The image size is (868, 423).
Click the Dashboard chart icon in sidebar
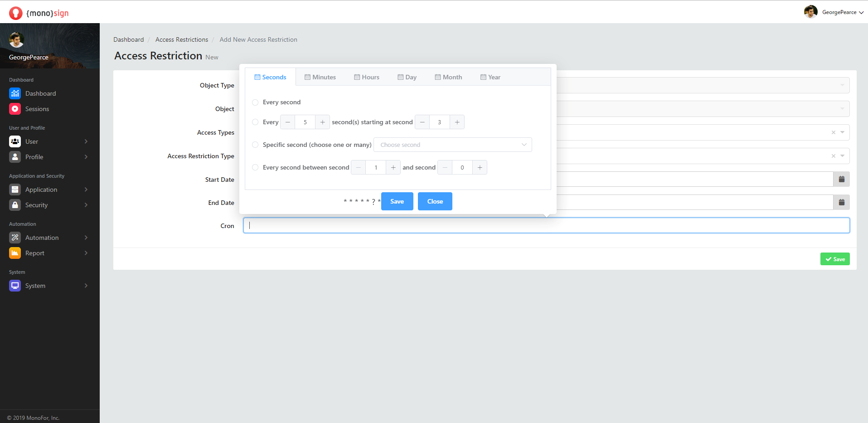(x=15, y=93)
